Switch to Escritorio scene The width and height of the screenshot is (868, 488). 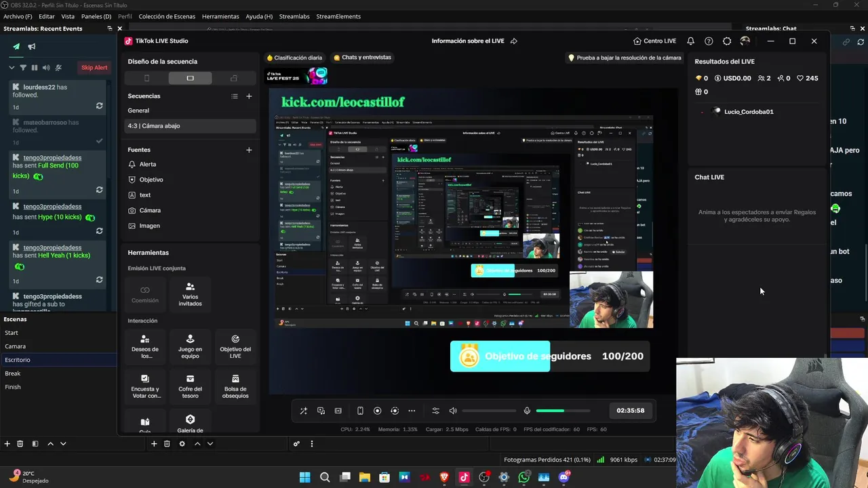pos(58,360)
